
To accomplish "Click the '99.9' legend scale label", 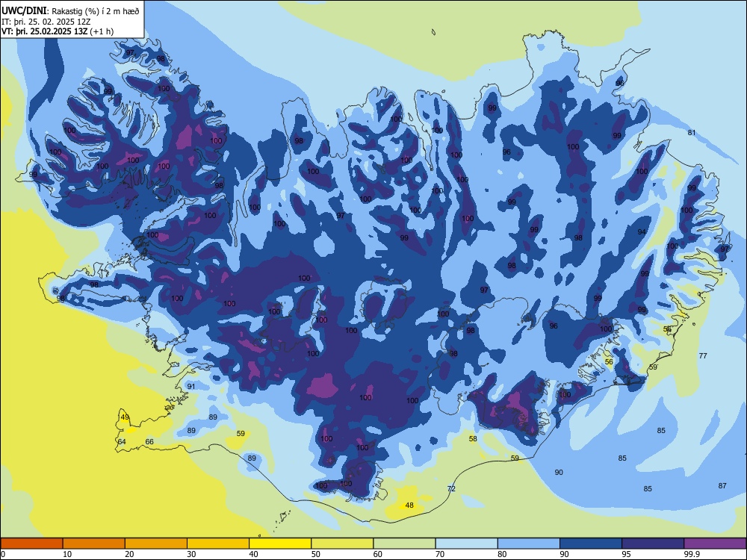I will click(x=692, y=554).
